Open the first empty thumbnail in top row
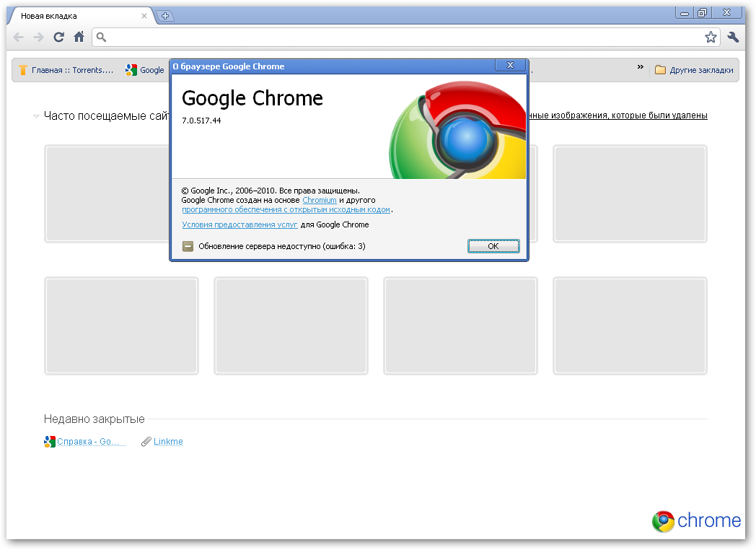The width and height of the screenshot is (756, 550). point(107,193)
